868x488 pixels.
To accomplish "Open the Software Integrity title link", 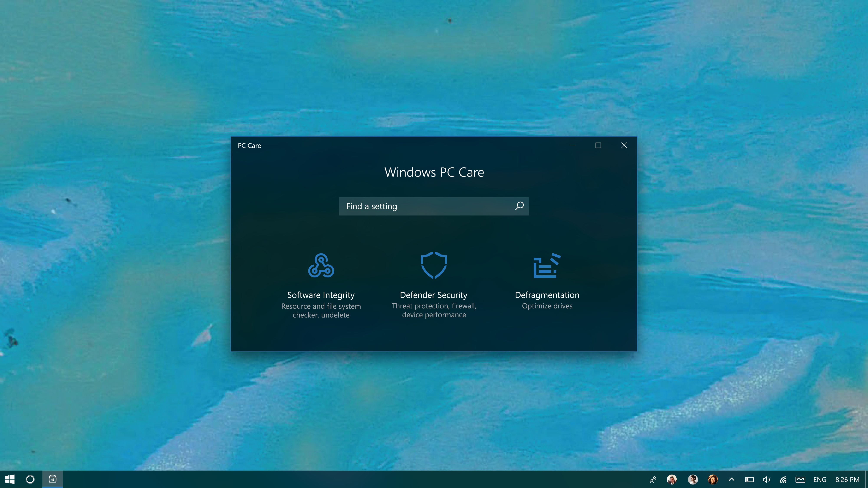I will click(x=321, y=295).
